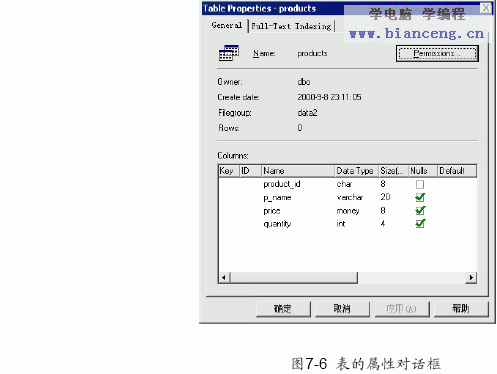The width and height of the screenshot is (497, 374).
Task: Select the p_name row name
Action: 277,198
